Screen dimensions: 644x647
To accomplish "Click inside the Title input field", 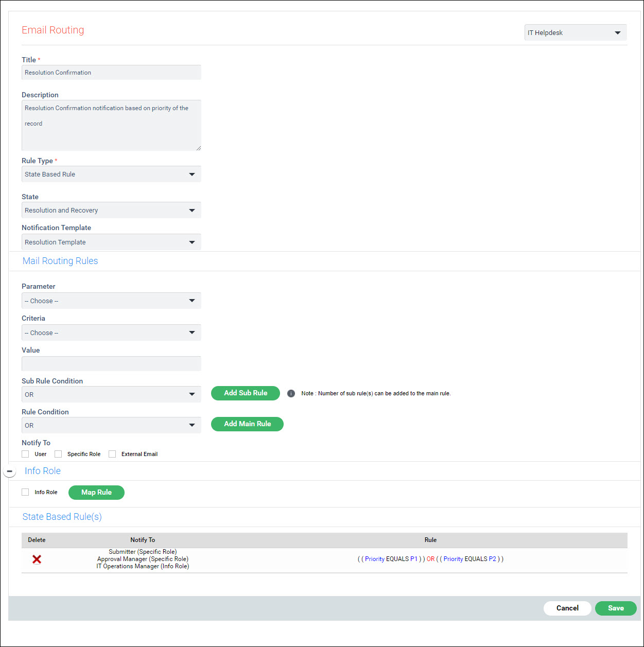I will [x=111, y=72].
